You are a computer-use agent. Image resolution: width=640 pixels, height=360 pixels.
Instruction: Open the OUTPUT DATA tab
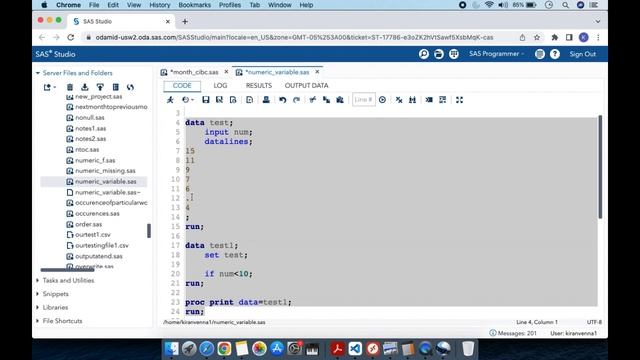click(307, 86)
